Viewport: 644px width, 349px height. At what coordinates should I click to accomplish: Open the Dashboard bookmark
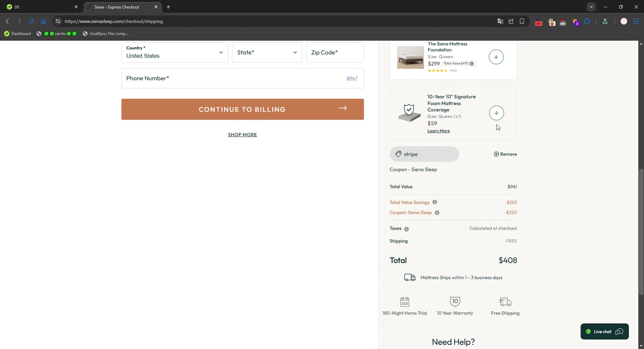[17, 33]
